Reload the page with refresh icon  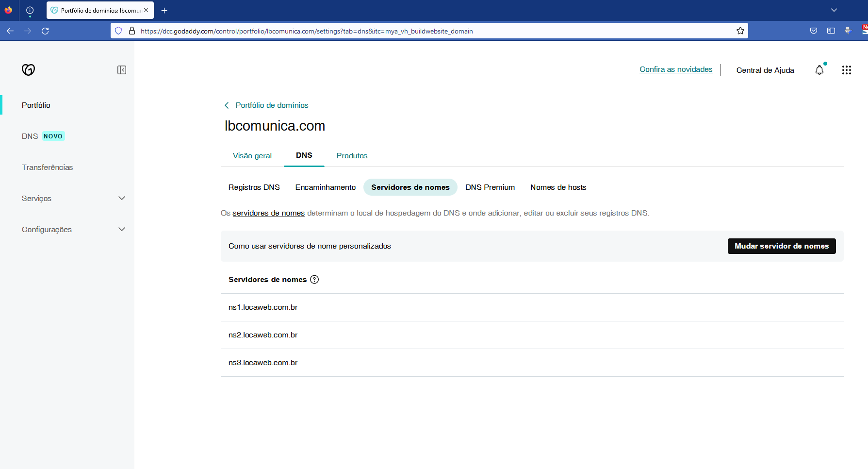click(45, 31)
